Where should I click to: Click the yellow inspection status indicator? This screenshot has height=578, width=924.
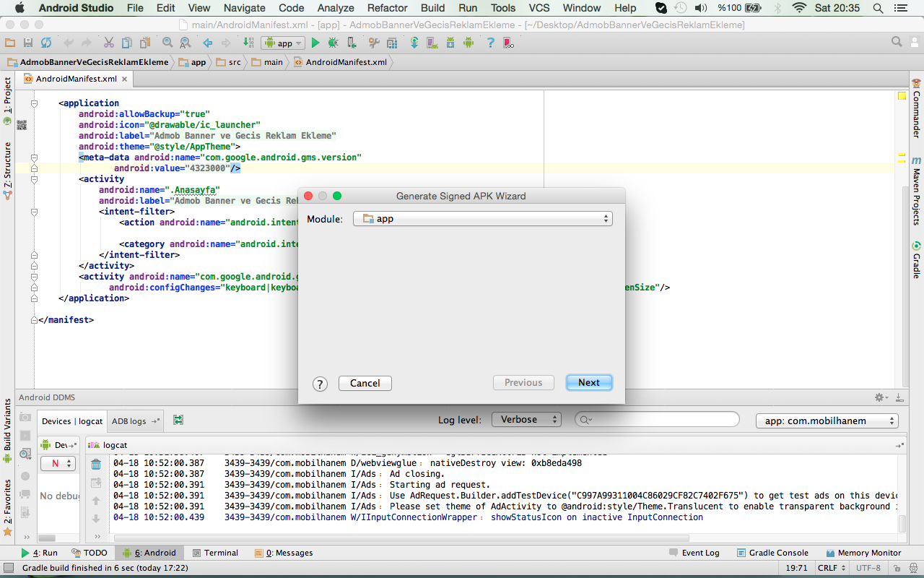point(902,95)
